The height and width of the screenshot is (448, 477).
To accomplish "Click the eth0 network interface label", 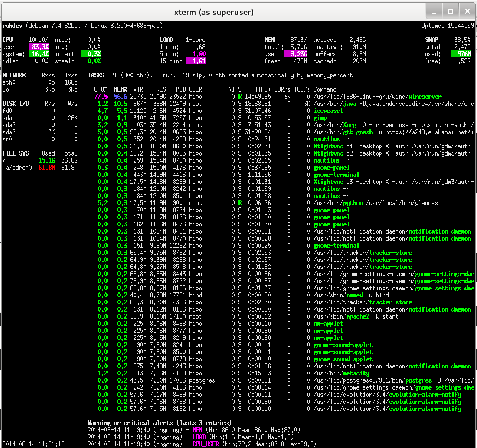I will click(8, 81).
